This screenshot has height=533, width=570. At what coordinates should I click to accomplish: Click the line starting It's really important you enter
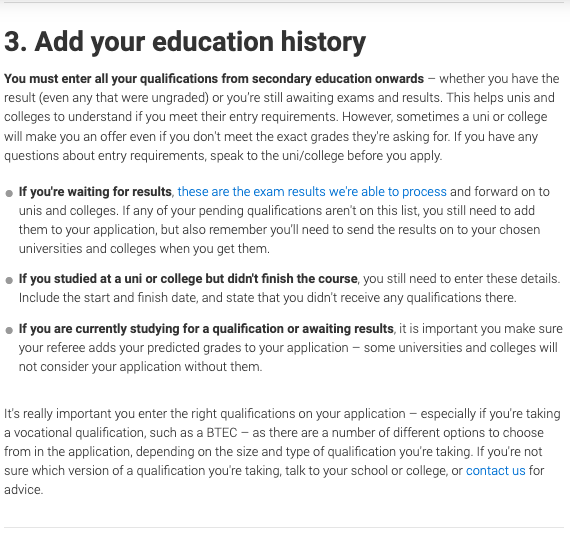(282, 414)
